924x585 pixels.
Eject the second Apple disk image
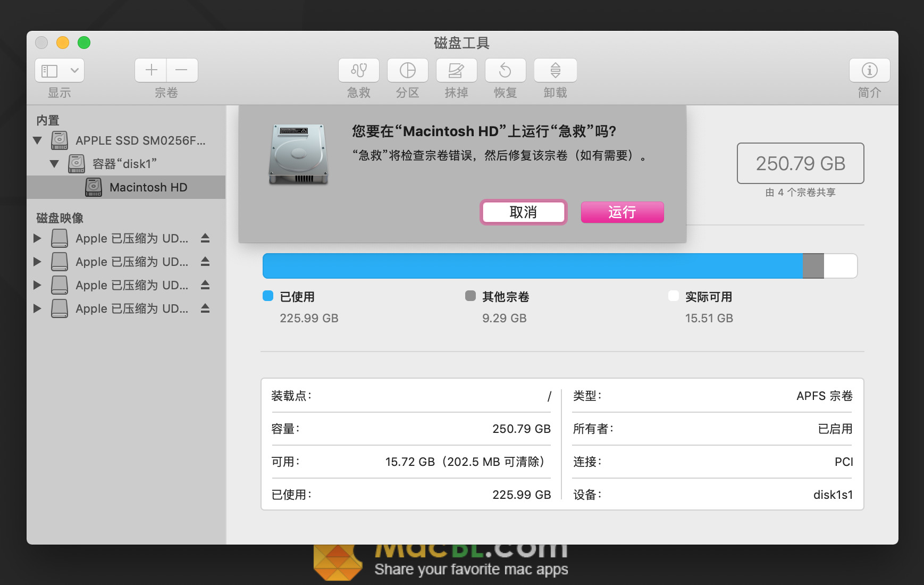tap(205, 262)
